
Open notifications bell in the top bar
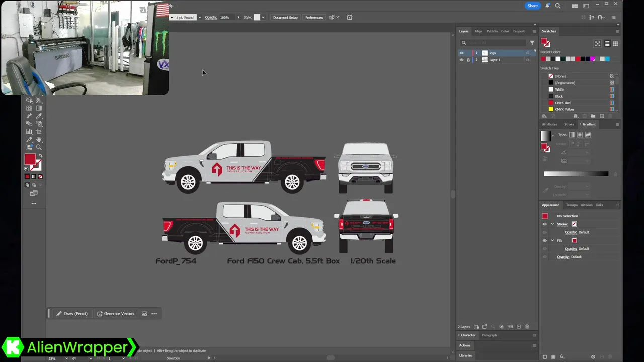click(x=548, y=6)
